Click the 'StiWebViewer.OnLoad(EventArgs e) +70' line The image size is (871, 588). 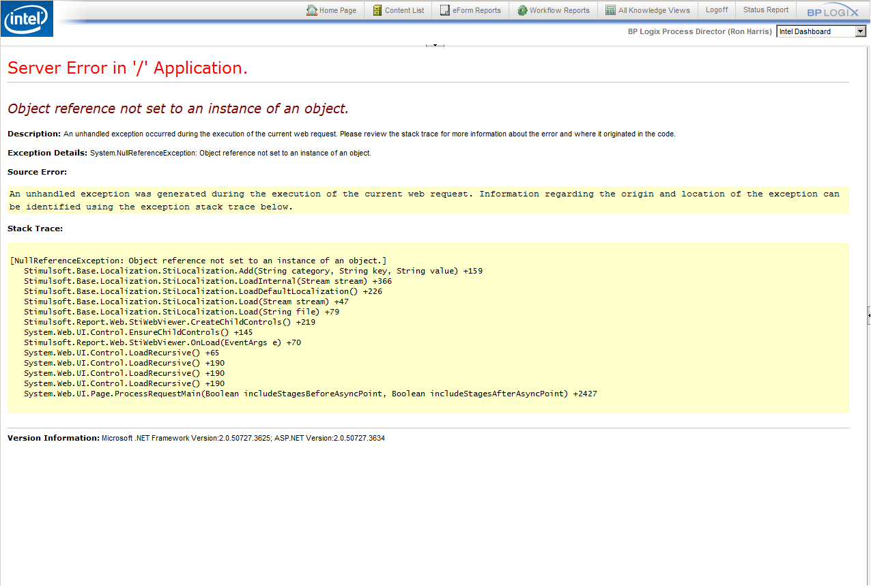[x=162, y=342]
